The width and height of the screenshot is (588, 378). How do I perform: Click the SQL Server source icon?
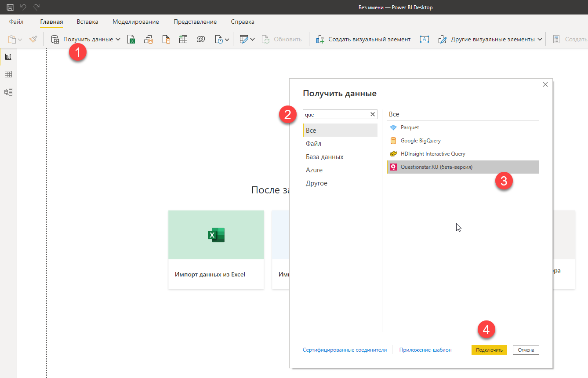[x=166, y=40]
